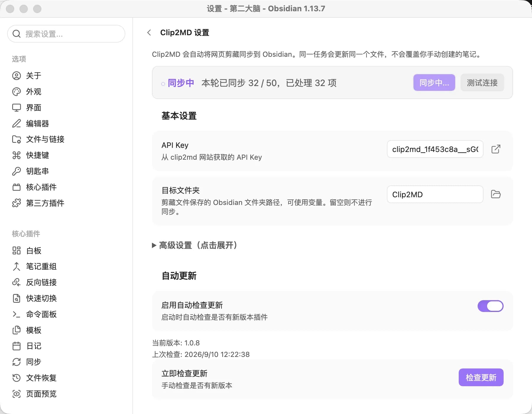Click the 检查更新 button
This screenshot has height=414, width=532.
pyautogui.click(x=481, y=377)
